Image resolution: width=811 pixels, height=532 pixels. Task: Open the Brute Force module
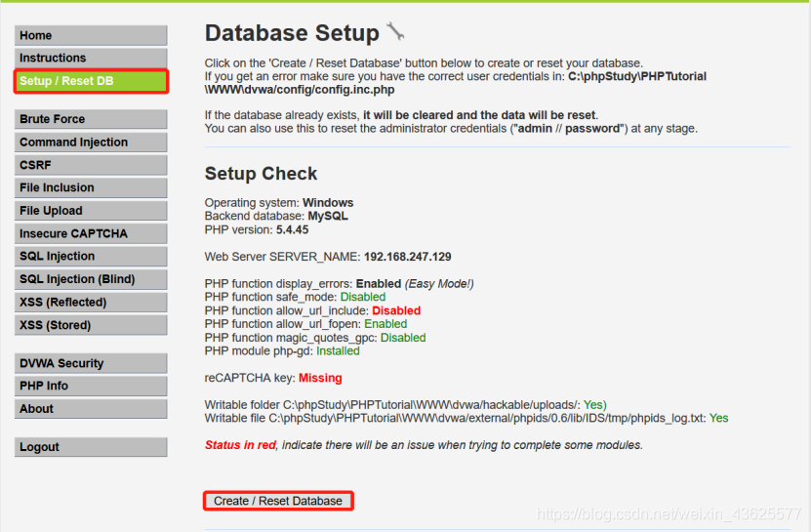coord(91,119)
